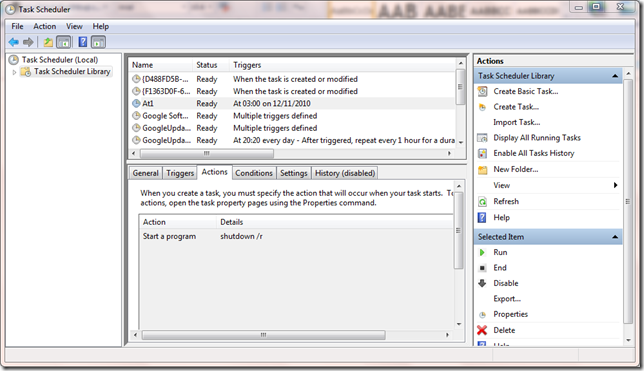This screenshot has height=371, width=644.
Task: Click the Create Task icon
Action: [483, 107]
